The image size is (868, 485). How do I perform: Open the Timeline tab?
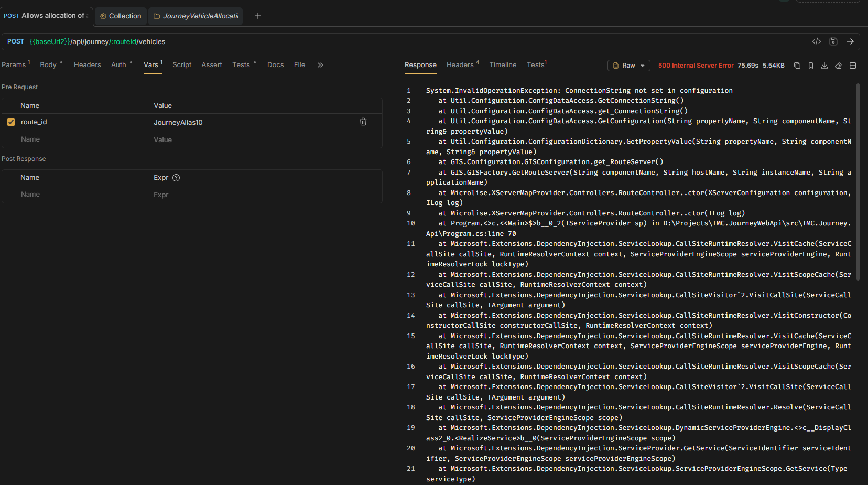(x=503, y=64)
